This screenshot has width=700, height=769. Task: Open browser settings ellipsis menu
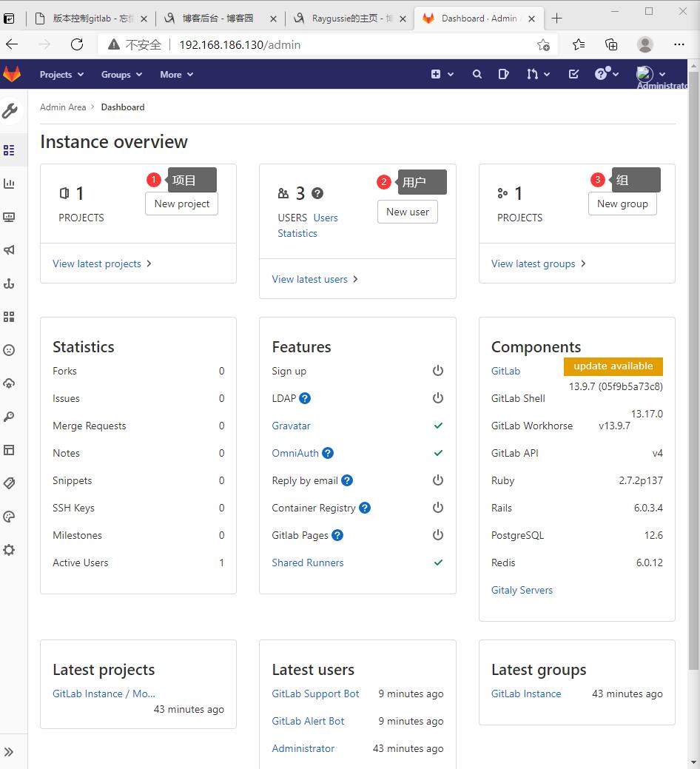pyautogui.click(x=679, y=44)
